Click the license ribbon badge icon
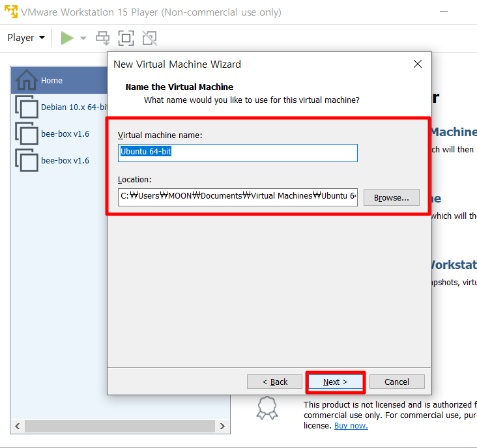477x448 pixels. click(267, 408)
